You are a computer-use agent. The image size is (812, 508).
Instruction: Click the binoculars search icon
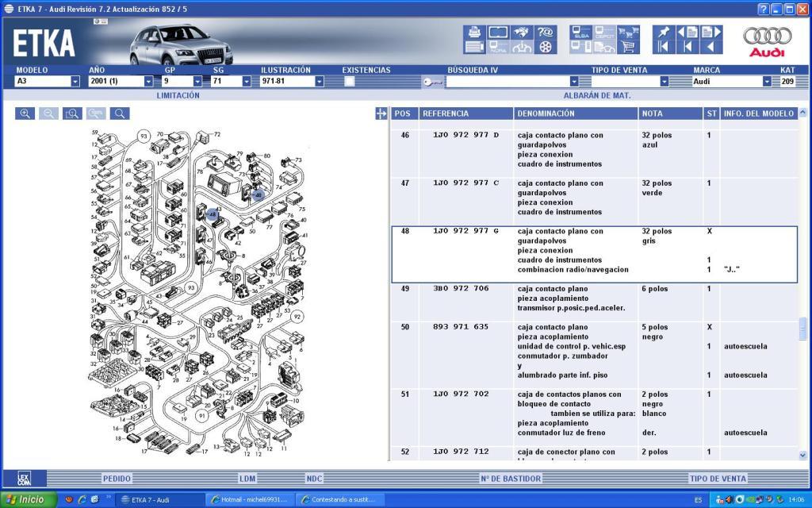click(522, 32)
